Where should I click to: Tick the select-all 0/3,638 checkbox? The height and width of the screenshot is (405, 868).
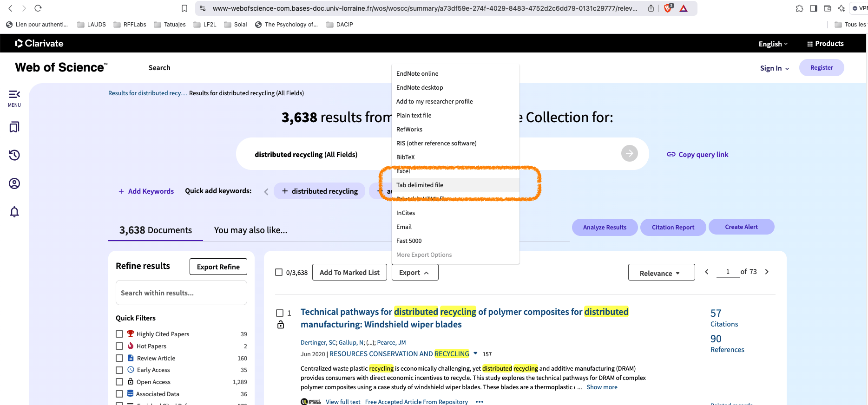pos(279,272)
